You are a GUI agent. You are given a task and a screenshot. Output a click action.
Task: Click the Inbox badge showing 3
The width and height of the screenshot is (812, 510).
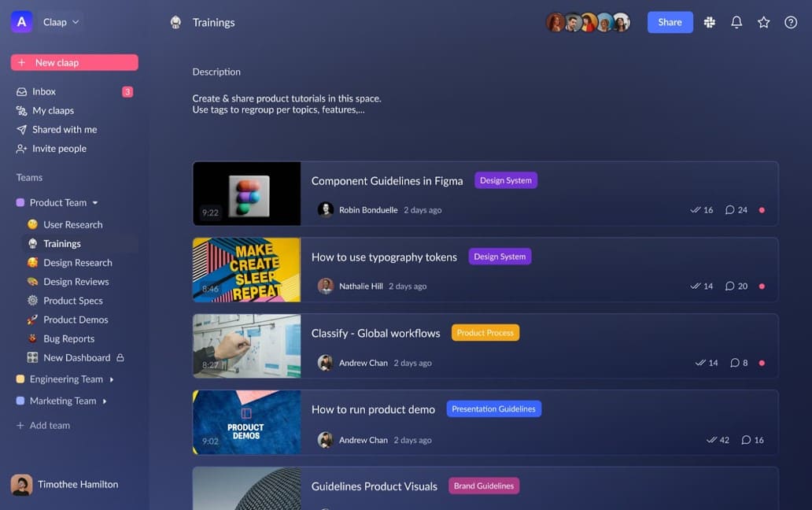[127, 91]
